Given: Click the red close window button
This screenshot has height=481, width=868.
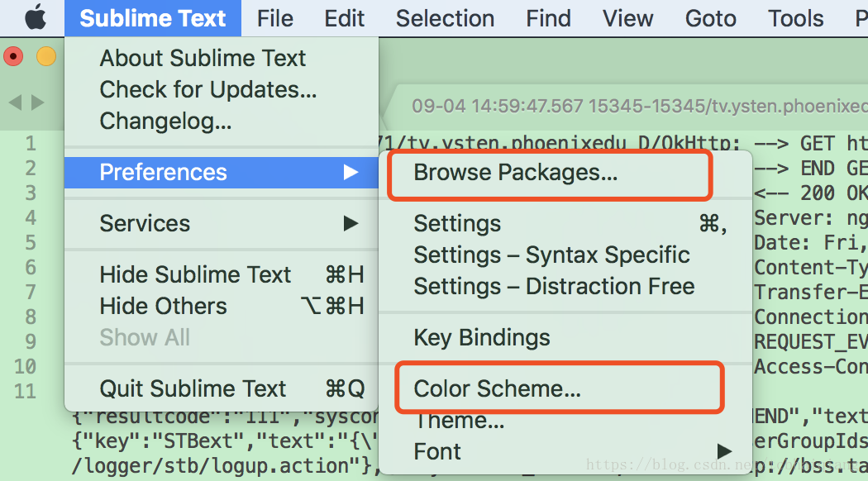Looking at the screenshot, I should (x=13, y=56).
